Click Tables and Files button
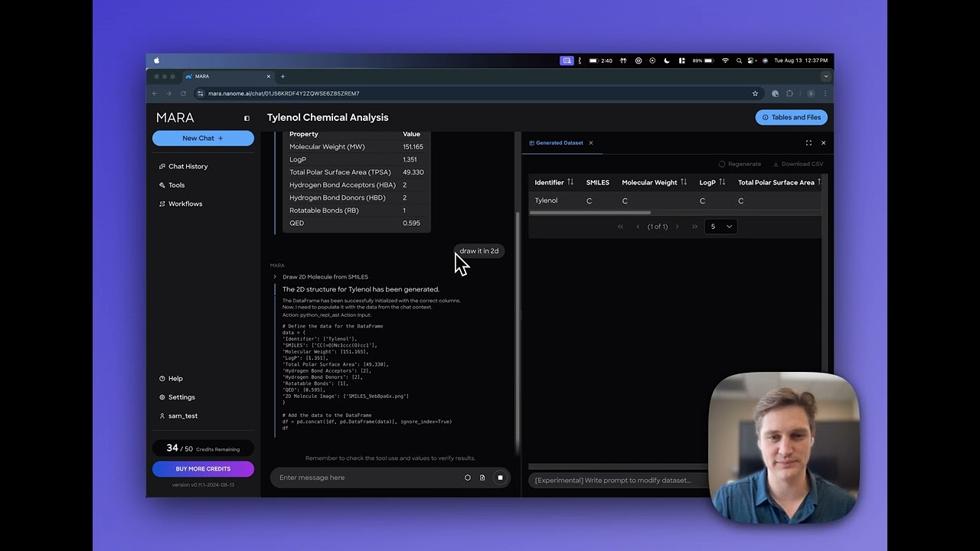The width and height of the screenshot is (980, 551). point(792,117)
